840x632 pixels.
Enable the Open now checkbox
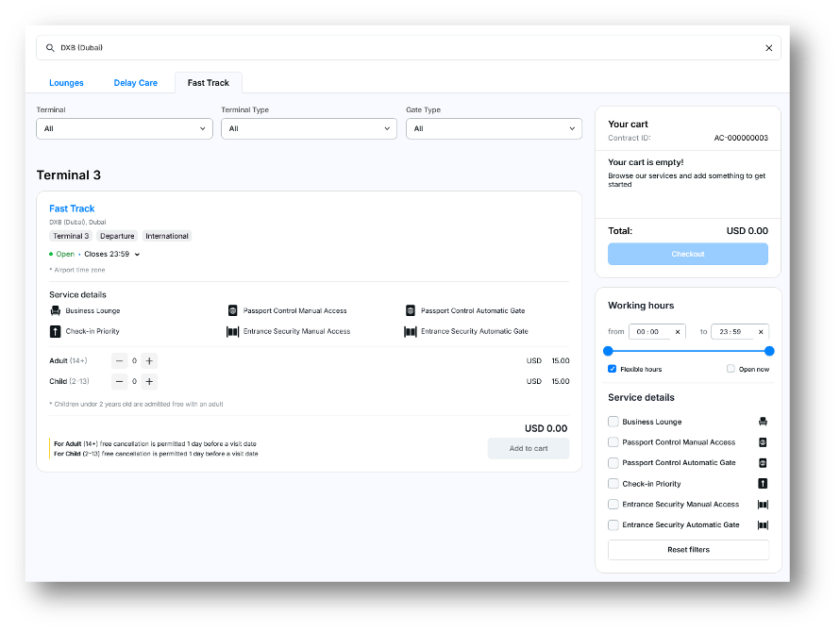(x=731, y=369)
